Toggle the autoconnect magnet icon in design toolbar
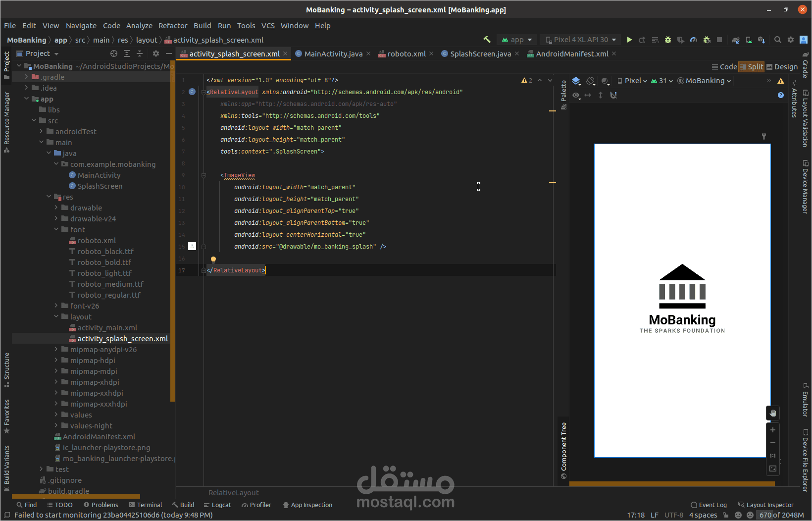812x521 pixels. 613,95
